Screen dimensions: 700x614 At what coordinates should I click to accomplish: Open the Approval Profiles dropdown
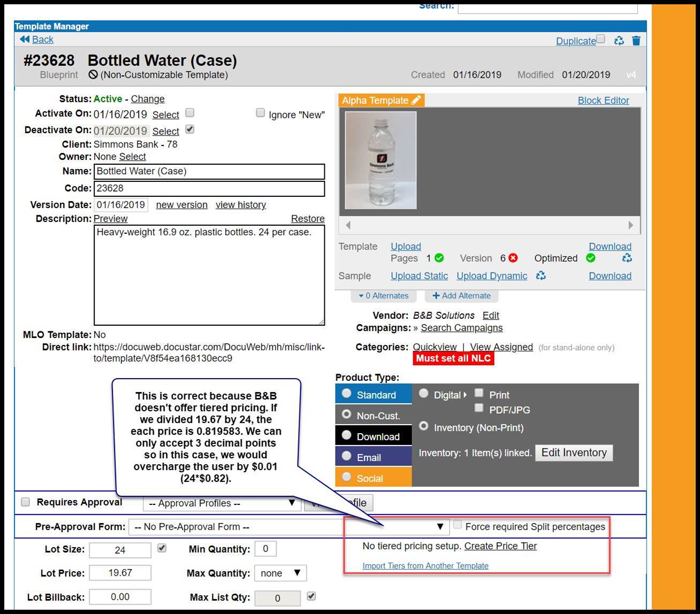pyautogui.click(x=222, y=503)
